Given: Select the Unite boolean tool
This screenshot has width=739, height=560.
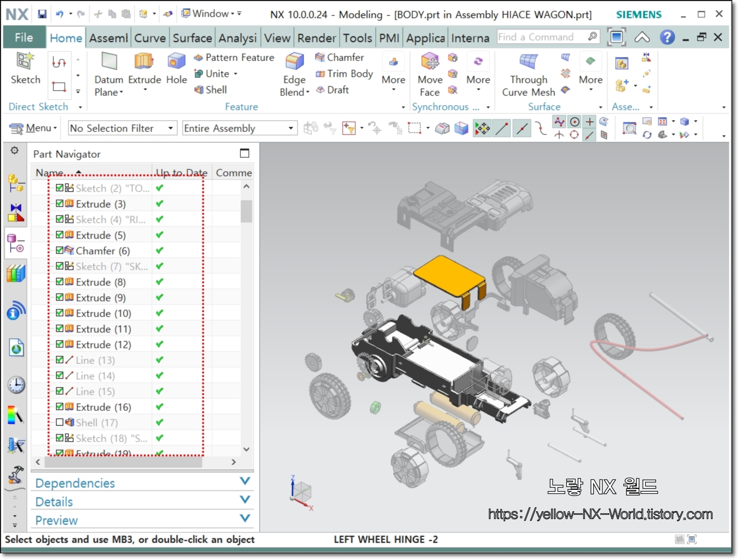Looking at the screenshot, I should point(213,73).
